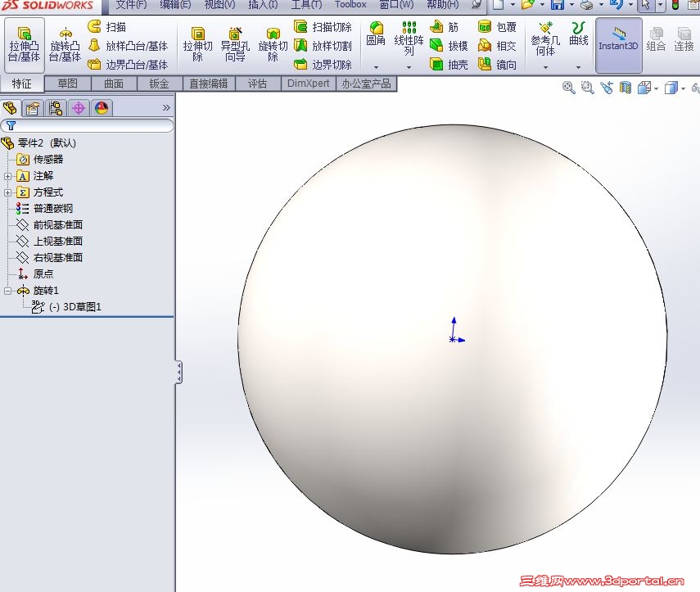This screenshot has height=592, width=700.
Task: Click the feature tree filter field
Action: [87, 126]
